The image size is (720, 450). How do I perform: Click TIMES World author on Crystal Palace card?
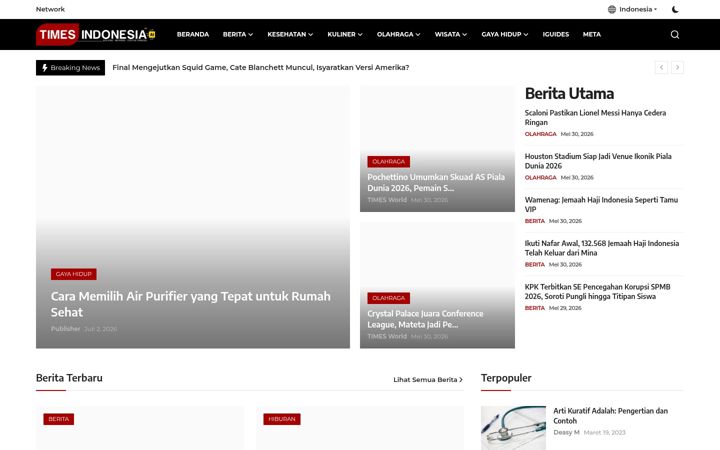pyautogui.click(x=387, y=337)
